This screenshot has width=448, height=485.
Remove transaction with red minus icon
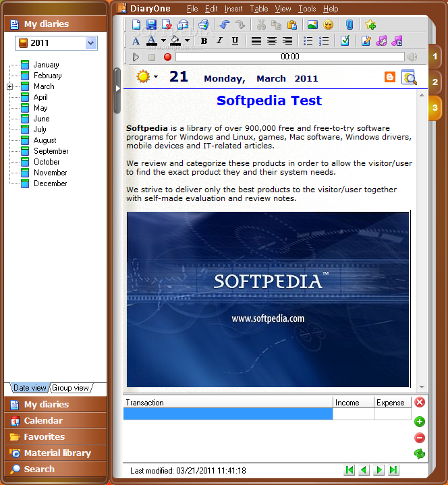pyautogui.click(x=420, y=438)
